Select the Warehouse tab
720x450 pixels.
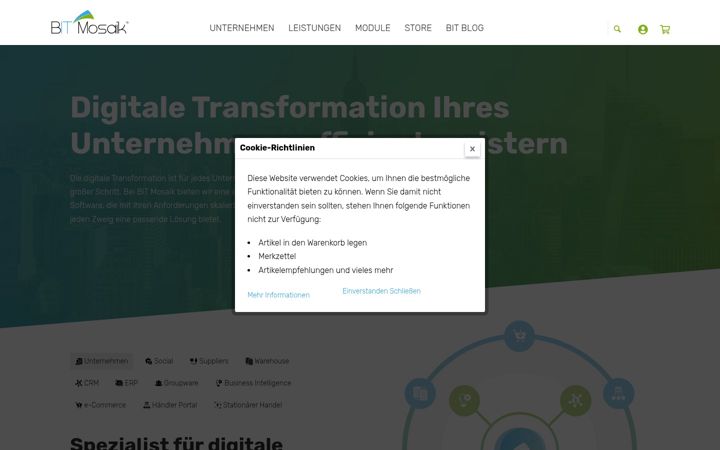tap(267, 361)
